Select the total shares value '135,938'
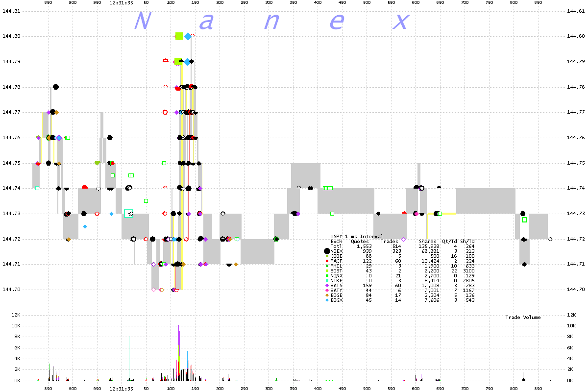The width and height of the screenshot is (588, 392). click(x=429, y=246)
